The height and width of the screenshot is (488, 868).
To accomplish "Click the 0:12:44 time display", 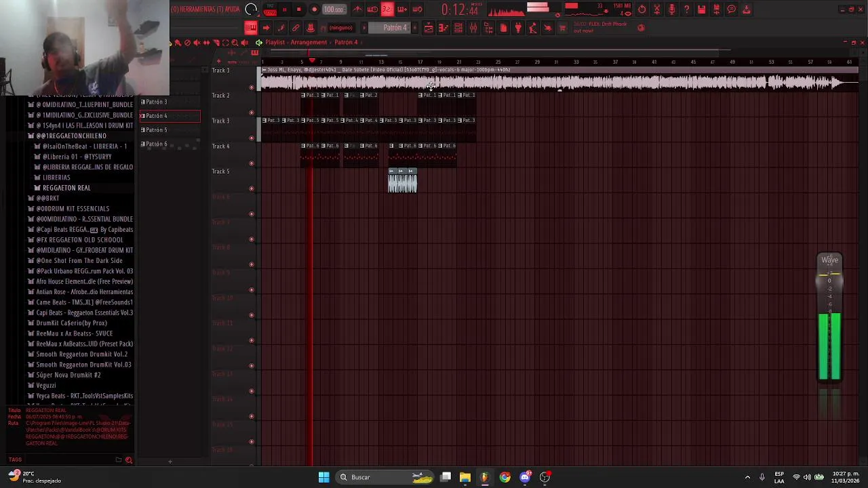I will tap(460, 10).
